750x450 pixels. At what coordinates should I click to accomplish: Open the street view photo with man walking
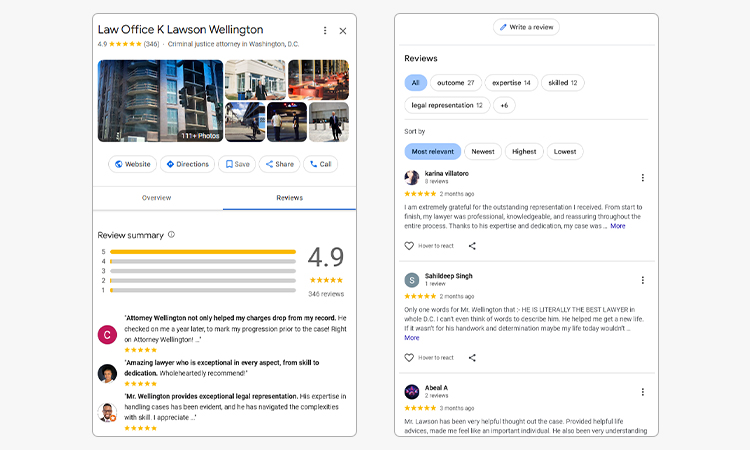coord(245,122)
